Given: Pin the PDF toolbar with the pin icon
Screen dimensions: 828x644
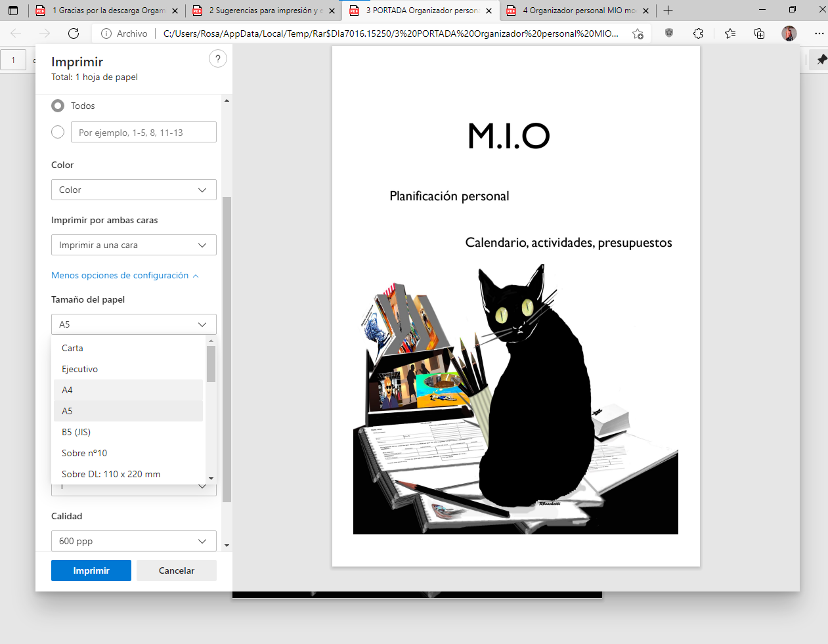Looking at the screenshot, I should point(821,60).
